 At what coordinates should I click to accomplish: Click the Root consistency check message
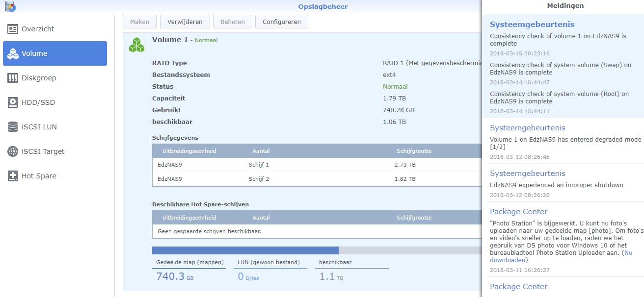(x=559, y=98)
